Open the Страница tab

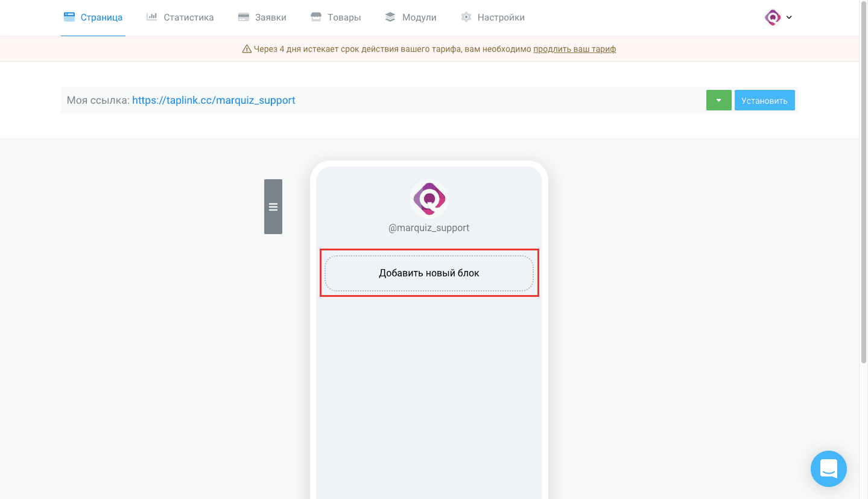[93, 17]
